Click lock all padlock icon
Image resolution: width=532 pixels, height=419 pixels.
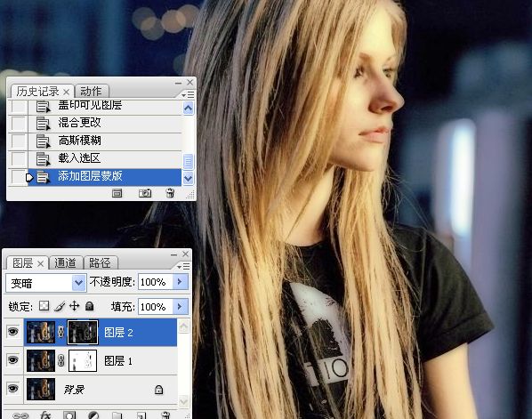(x=90, y=306)
